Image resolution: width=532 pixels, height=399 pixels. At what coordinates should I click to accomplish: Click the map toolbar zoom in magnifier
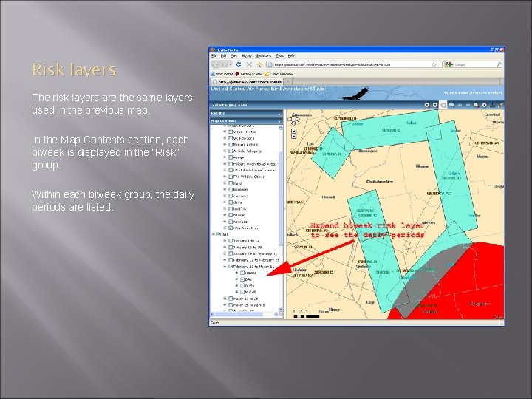[x=427, y=105]
